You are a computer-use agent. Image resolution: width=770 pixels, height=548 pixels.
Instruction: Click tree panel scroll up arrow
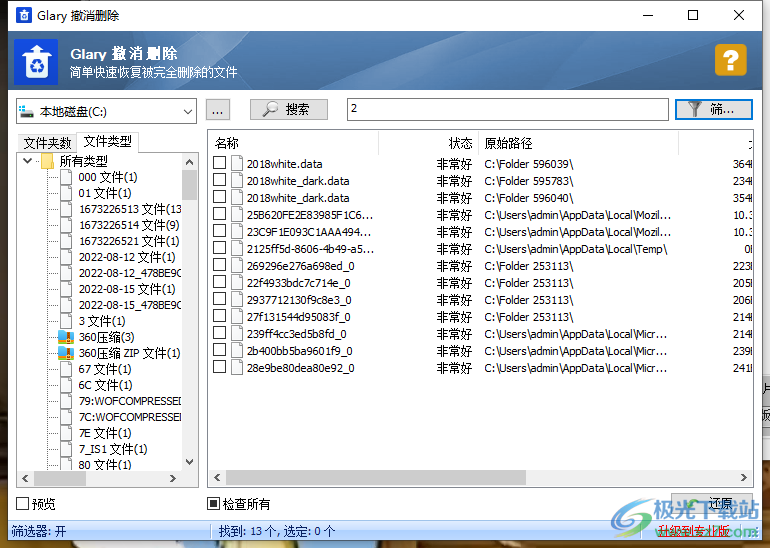190,162
